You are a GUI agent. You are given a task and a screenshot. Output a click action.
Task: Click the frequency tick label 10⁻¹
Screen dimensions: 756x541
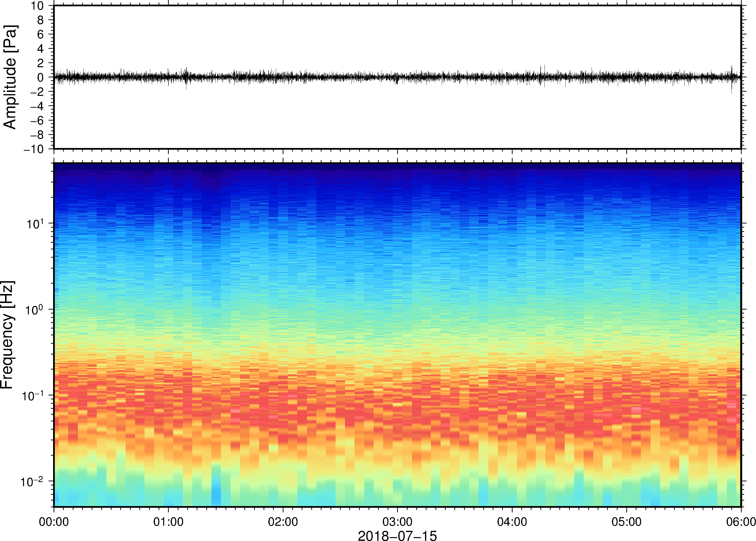[x=33, y=395]
